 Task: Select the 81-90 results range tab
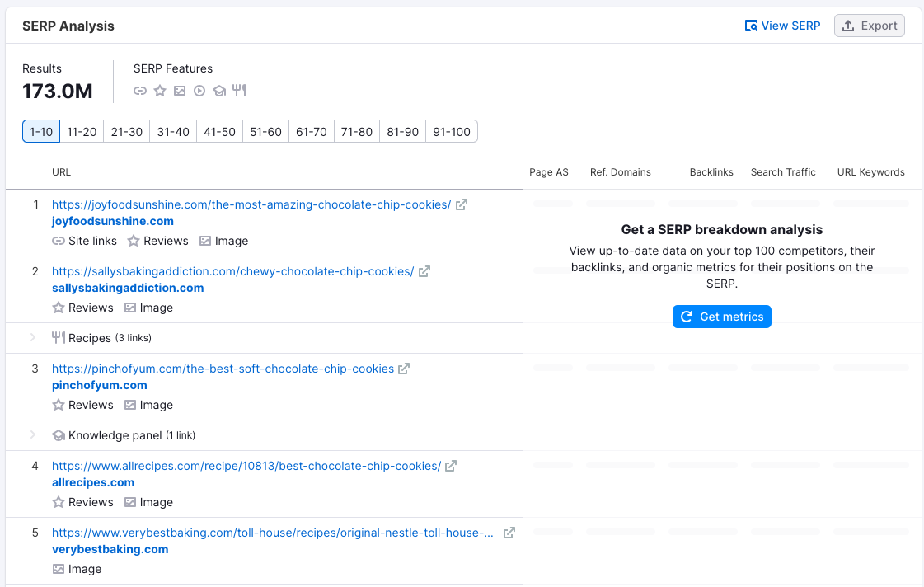(402, 131)
